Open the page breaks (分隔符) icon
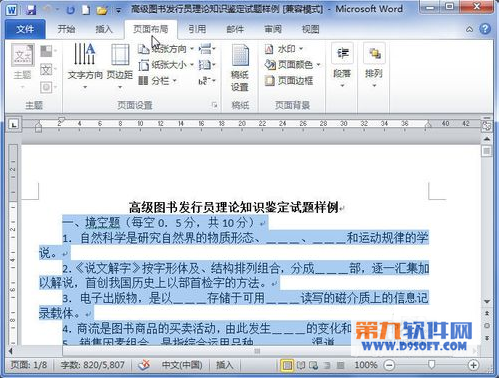The width and height of the screenshot is (499, 378). click(207, 49)
